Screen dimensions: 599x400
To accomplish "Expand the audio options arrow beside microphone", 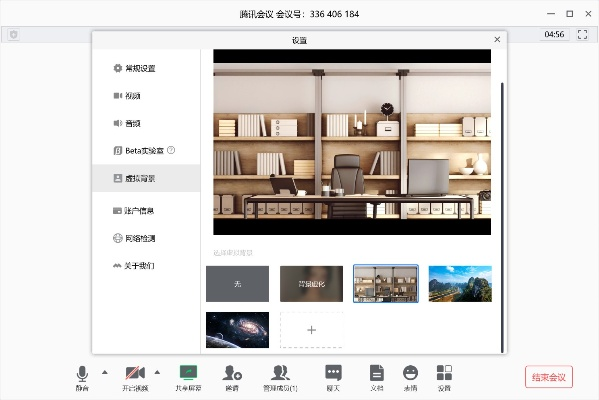I will [x=105, y=372].
